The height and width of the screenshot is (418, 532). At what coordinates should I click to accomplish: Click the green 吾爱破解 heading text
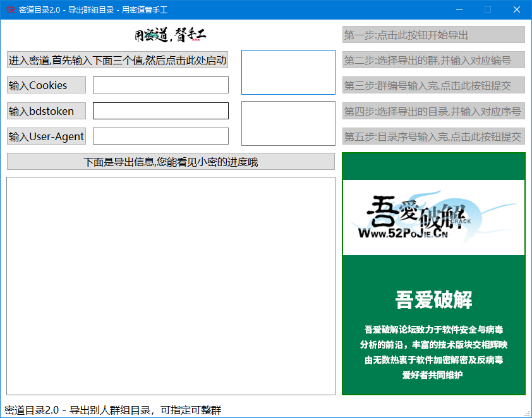click(433, 300)
